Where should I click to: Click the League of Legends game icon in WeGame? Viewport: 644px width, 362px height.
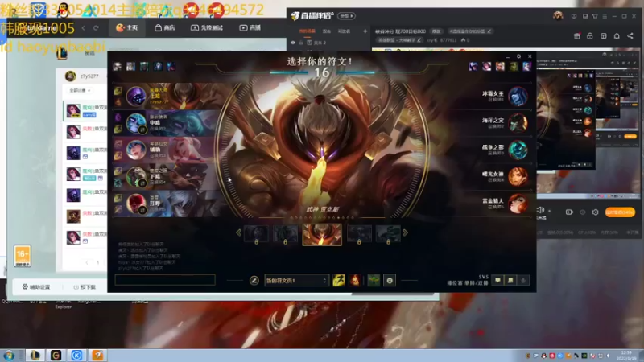(62, 53)
